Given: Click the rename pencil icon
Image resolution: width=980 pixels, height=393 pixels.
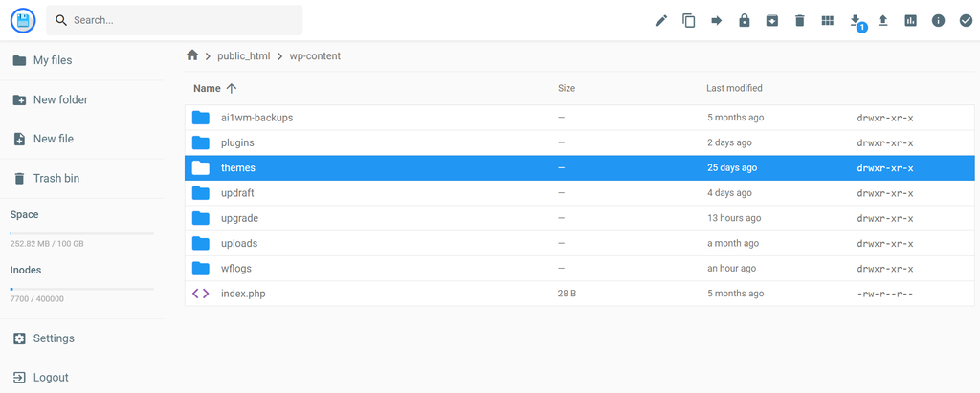Looking at the screenshot, I should point(660,20).
